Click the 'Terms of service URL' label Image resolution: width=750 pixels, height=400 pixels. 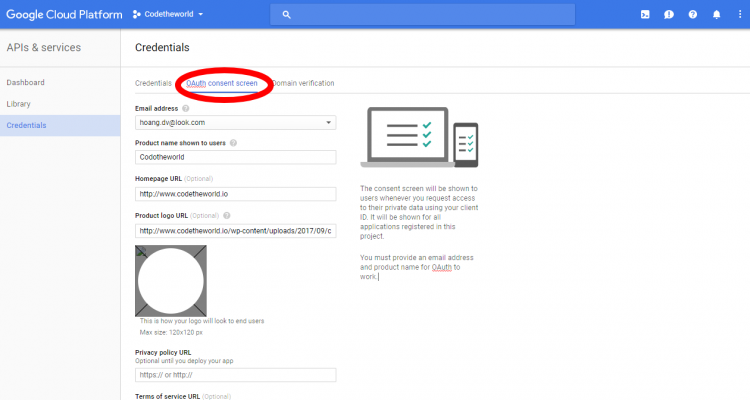(x=167, y=396)
